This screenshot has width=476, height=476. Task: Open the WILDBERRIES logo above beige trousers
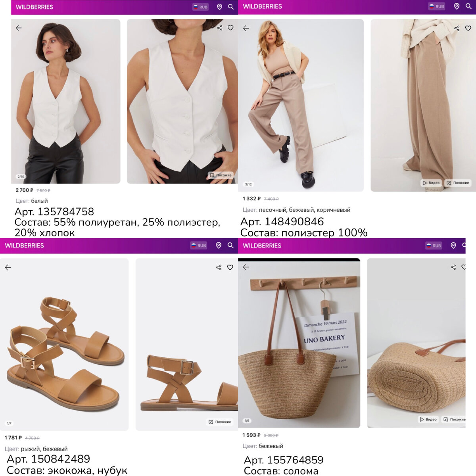(x=262, y=6)
